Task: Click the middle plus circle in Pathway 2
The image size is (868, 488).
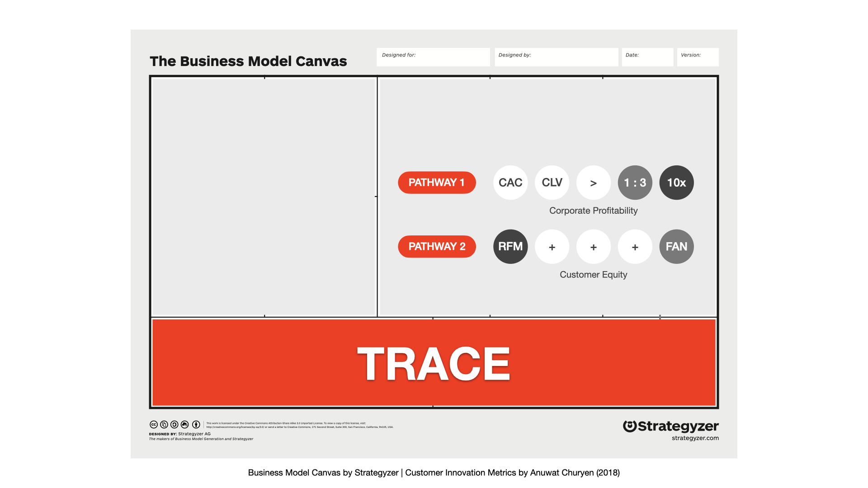Action: tap(594, 247)
